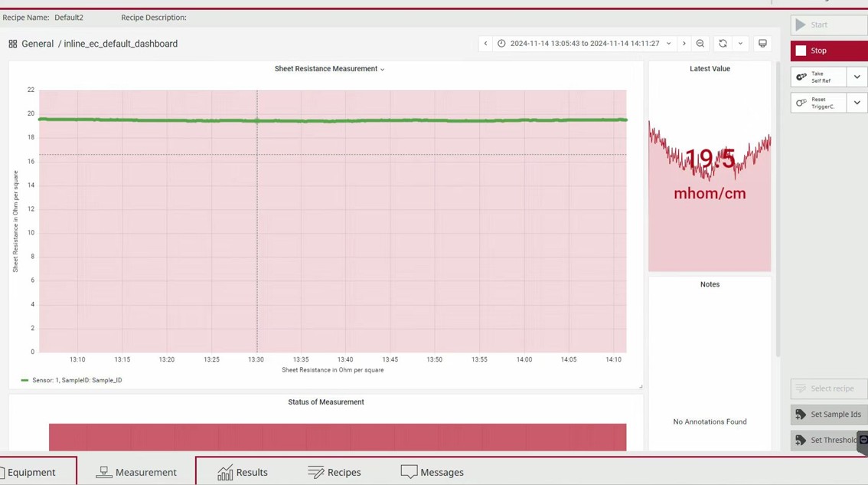Expand the Take Self Ref options arrow
The height and width of the screenshot is (485, 868).
pyautogui.click(x=857, y=77)
